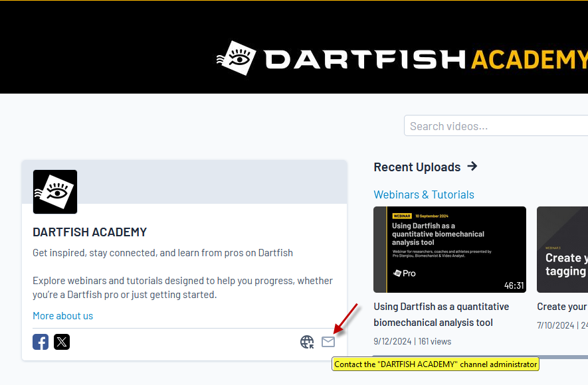Click the DARTFISH ACADEMY channel title

(x=90, y=232)
